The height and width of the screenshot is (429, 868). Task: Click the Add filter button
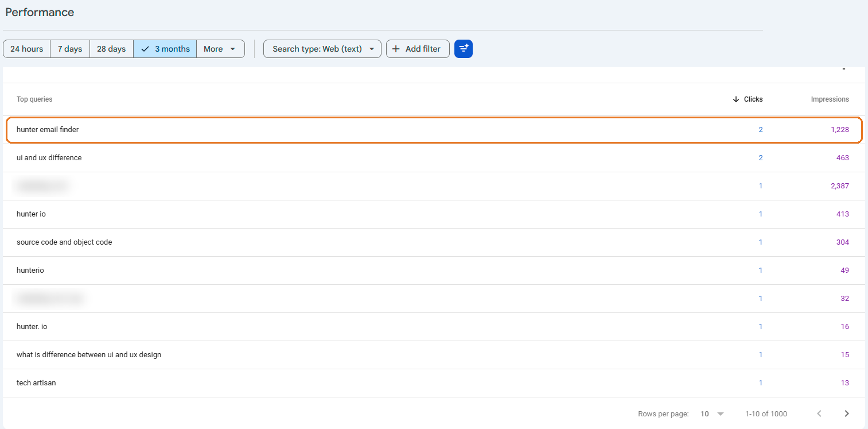(x=418, y=49)
